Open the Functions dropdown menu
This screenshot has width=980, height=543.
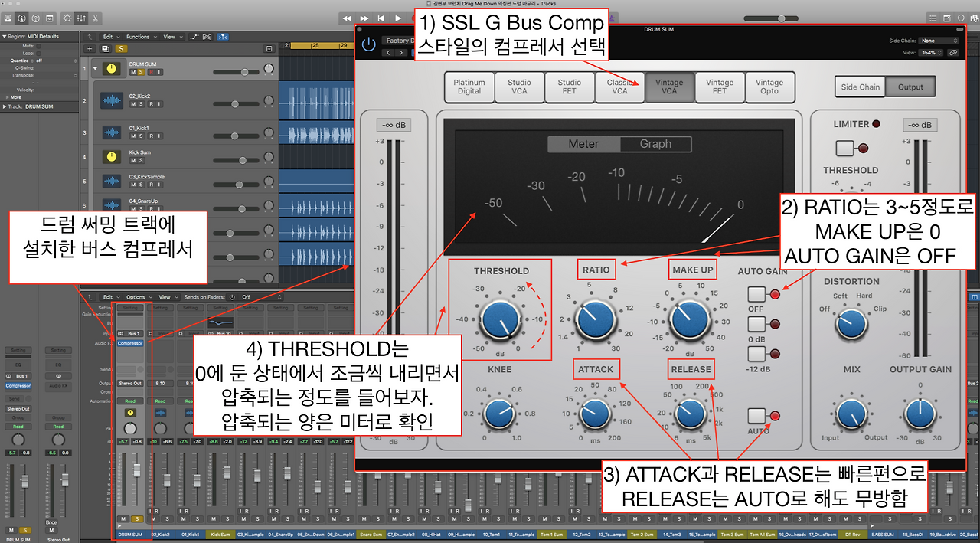tap(141, 36)
